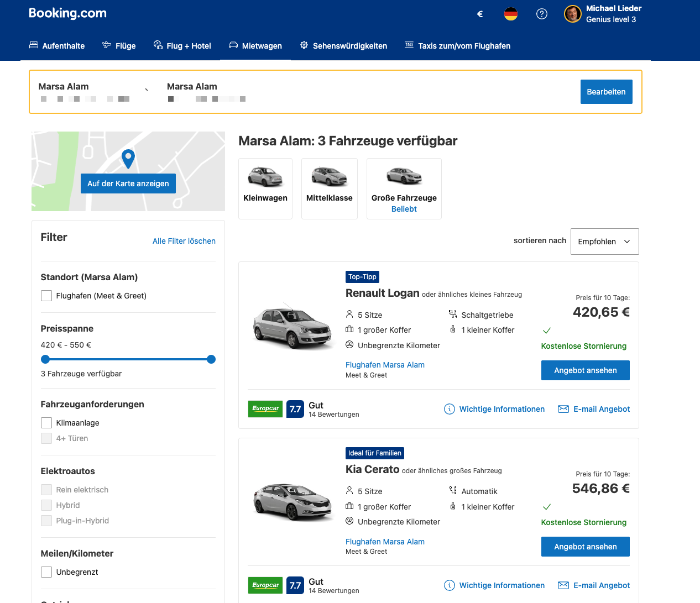Tick the Unbegrenzt kilometers checkbox
This screenshot has height=603, width=700.
[x=46, y=572]
